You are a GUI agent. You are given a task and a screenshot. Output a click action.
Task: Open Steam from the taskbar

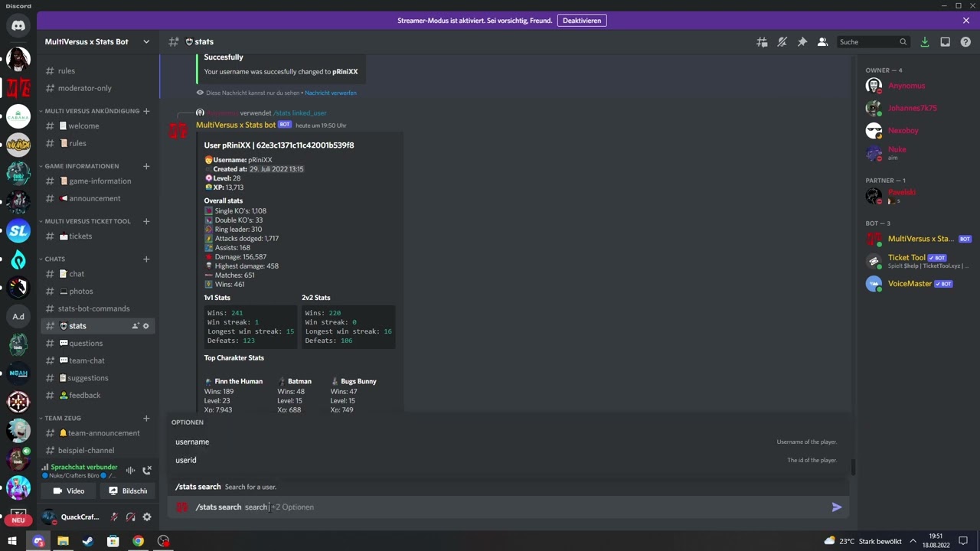tap(88, 541)
